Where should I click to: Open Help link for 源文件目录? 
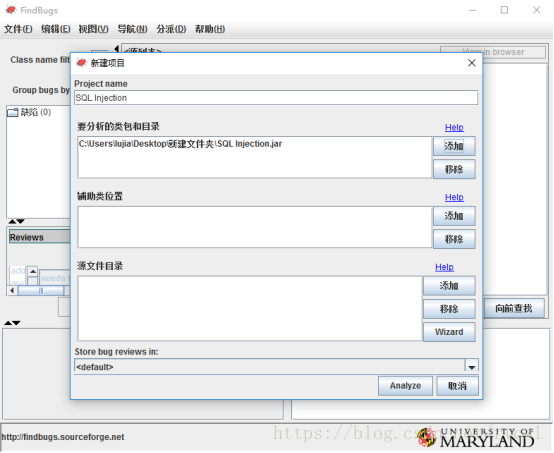444,267
